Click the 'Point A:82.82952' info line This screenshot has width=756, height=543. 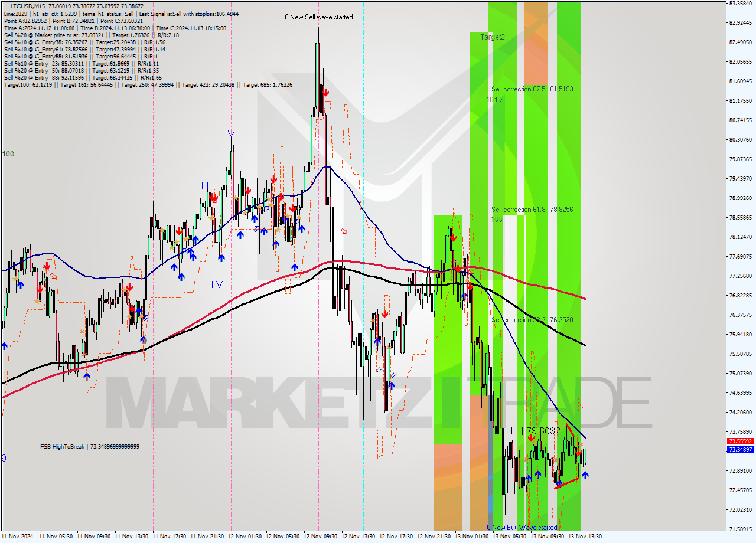point(73,21)
